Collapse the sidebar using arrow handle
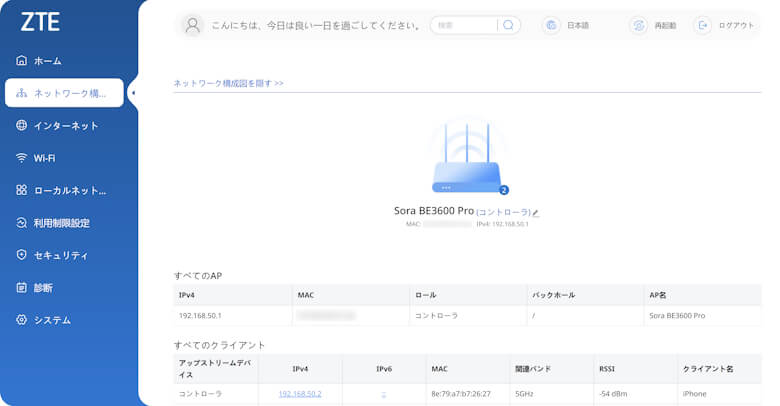The image size is (780, 406). click(134, 93)
